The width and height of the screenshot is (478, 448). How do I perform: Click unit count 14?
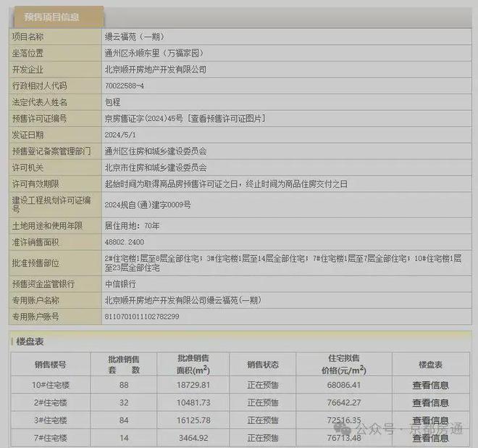124,439
